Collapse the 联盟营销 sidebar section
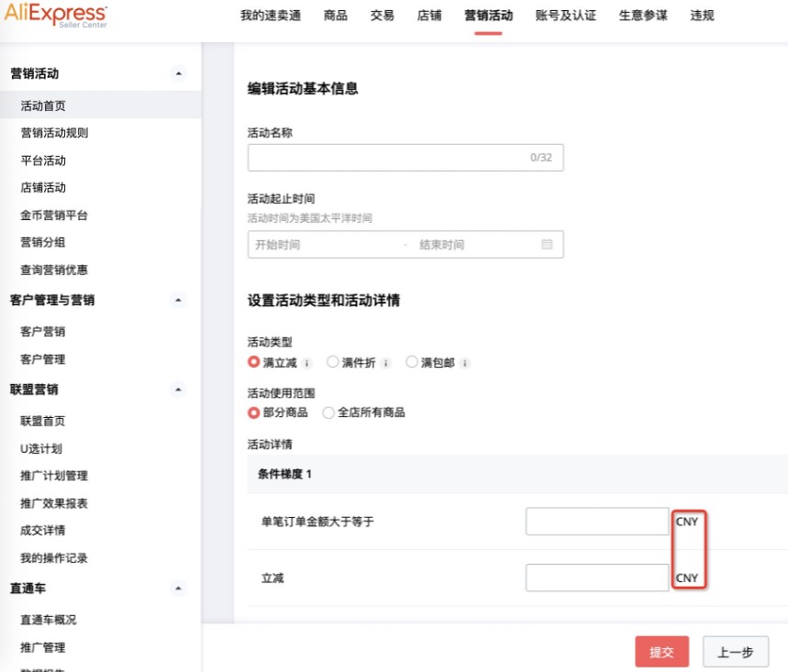The image size is (788, 672). [x=178, y=390]
